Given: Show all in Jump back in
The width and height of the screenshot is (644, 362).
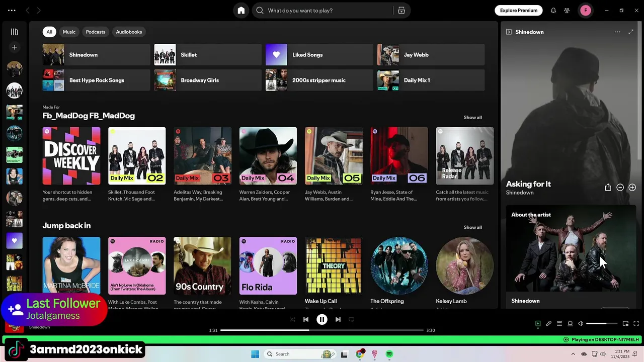Looking at the screenshot, I should click(472, 227).
